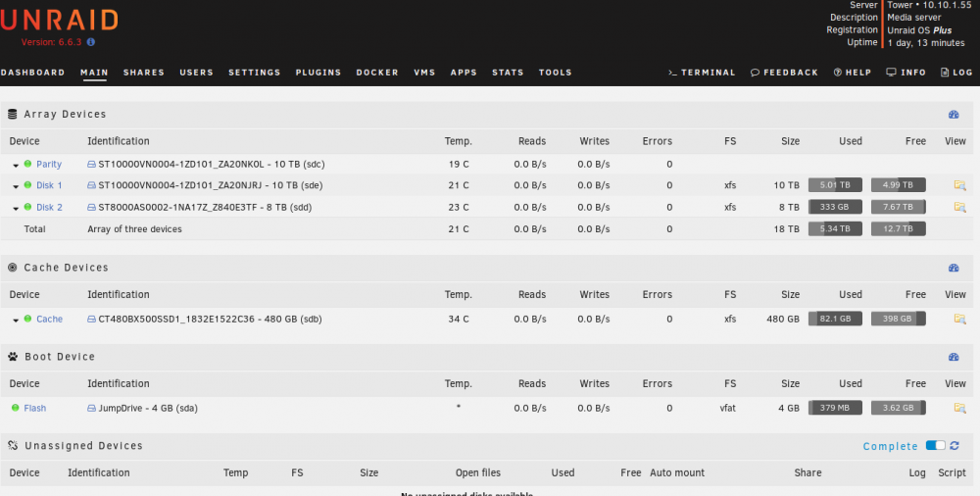
Task: Expand the Cache device arrow
Action: [x=16, y=321]
